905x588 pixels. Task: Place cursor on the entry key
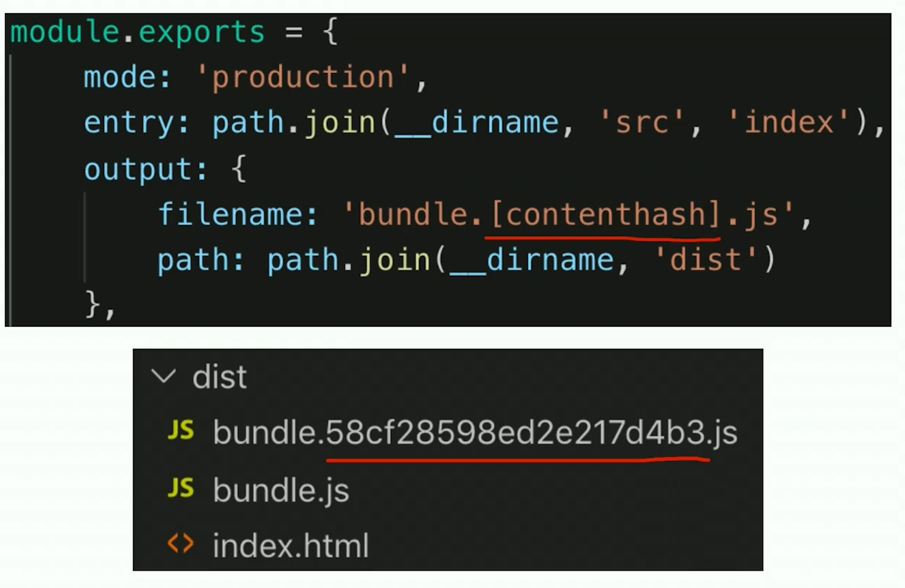click(x=129, y=123)
